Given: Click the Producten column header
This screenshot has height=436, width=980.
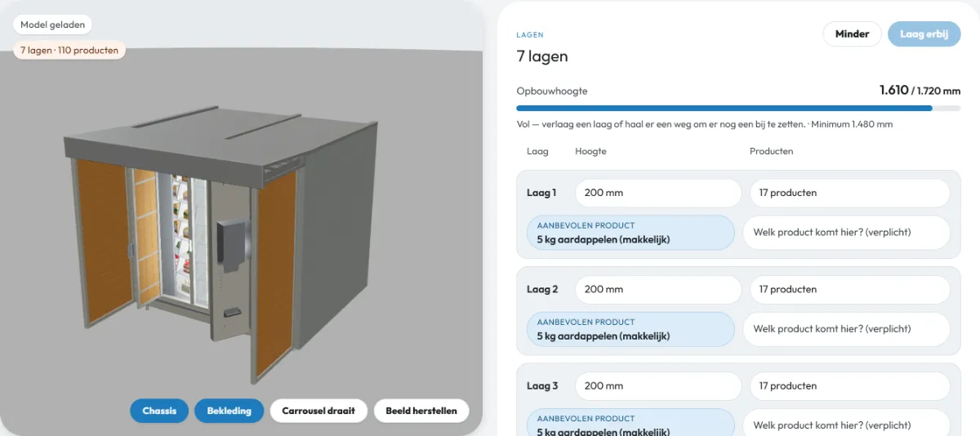Looking at the screenshot, I should [772, 151].
